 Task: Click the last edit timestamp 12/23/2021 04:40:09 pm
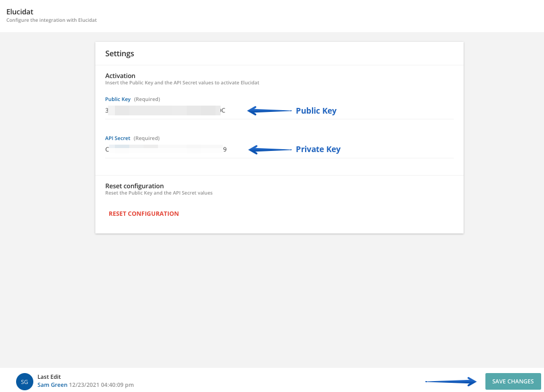coord(101,385)
